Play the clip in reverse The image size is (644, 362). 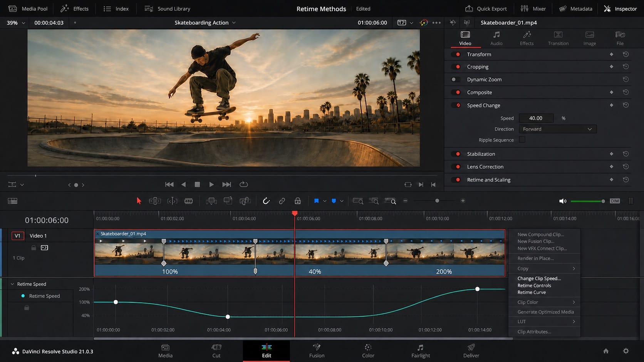point(183,184)
